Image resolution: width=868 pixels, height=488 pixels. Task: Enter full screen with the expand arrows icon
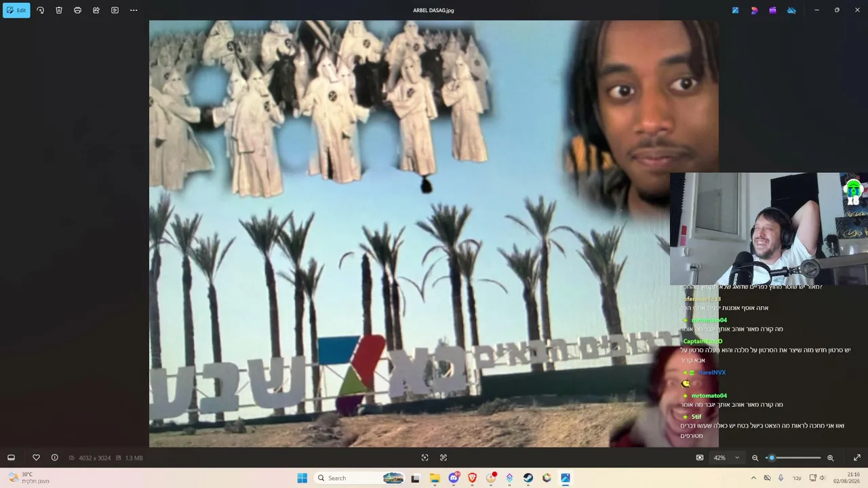[857, 457]
